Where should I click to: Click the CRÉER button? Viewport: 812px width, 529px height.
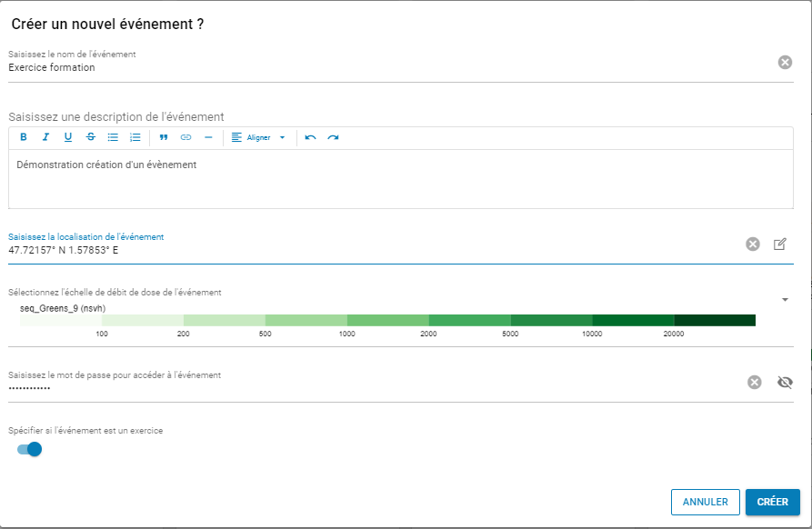[x=772, y=502]
